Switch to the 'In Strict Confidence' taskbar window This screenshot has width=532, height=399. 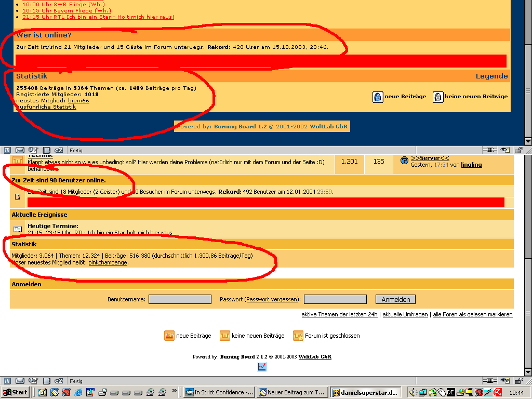(220, 392)
